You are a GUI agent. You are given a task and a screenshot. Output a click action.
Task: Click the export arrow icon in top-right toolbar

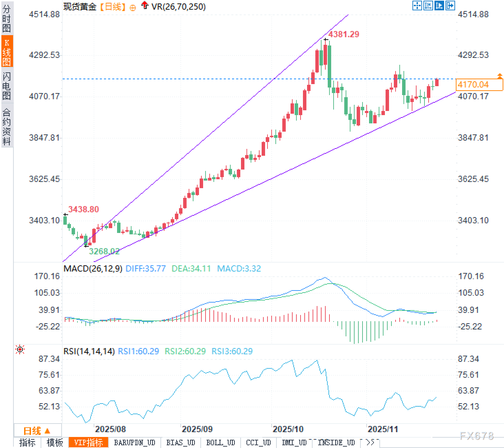[450, 6]
